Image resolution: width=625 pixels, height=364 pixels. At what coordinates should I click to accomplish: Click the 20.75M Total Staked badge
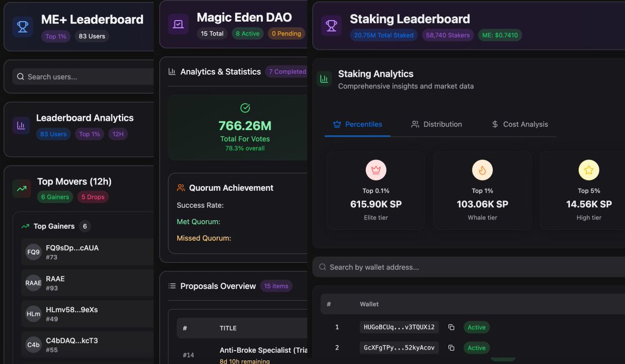(384, 35)
